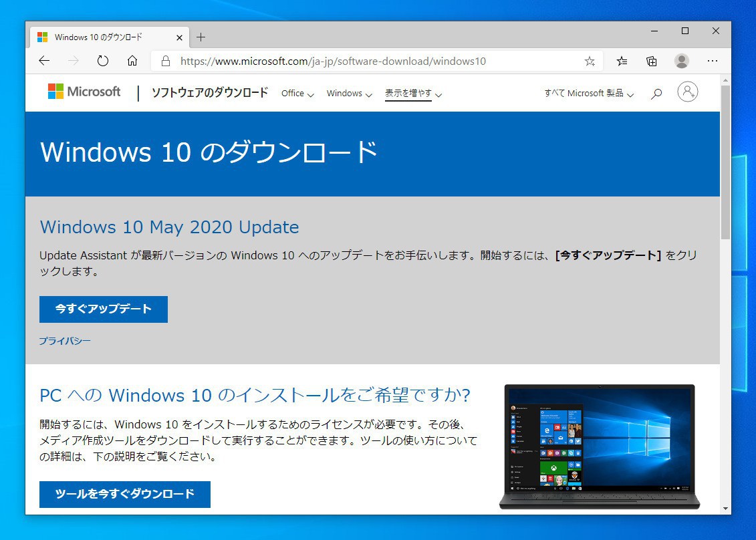Open the home page via house icon
The height and width of the screenshot is (540, 756).
click(x=132, y=61)
